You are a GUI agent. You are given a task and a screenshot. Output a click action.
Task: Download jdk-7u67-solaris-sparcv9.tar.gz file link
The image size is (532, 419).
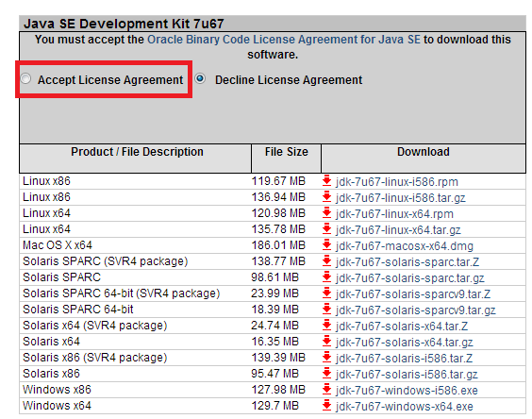pos(416,310)
